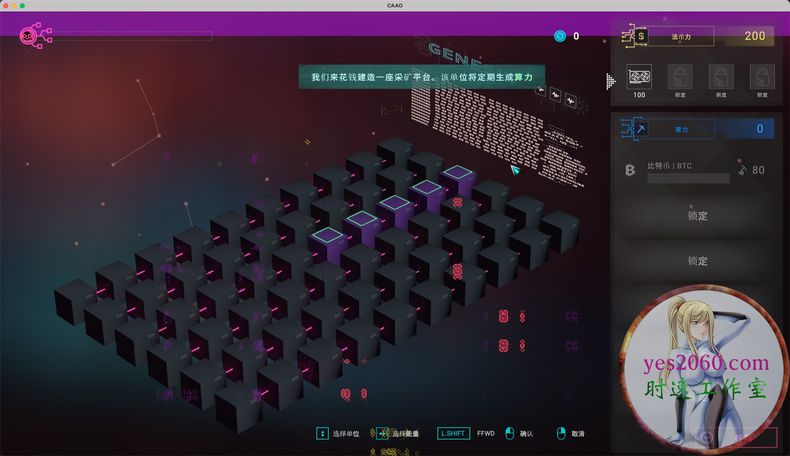Click the progress bar at top left

point(130,36)
